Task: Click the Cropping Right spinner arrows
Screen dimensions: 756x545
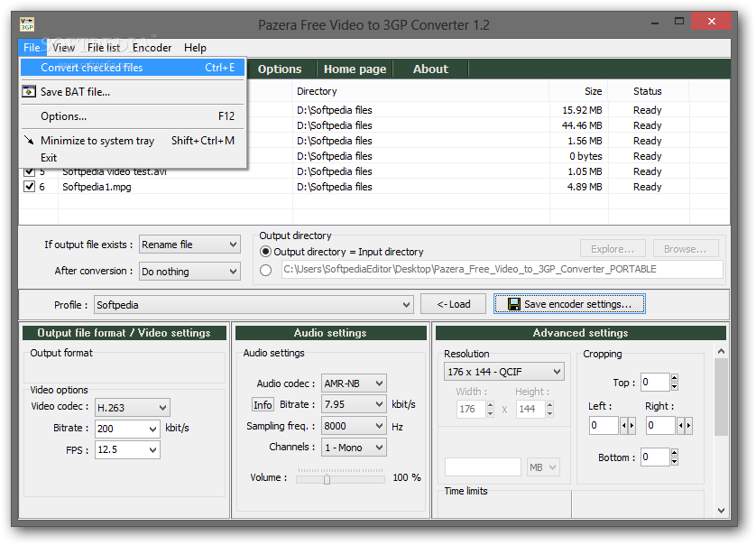Action: 685,425
